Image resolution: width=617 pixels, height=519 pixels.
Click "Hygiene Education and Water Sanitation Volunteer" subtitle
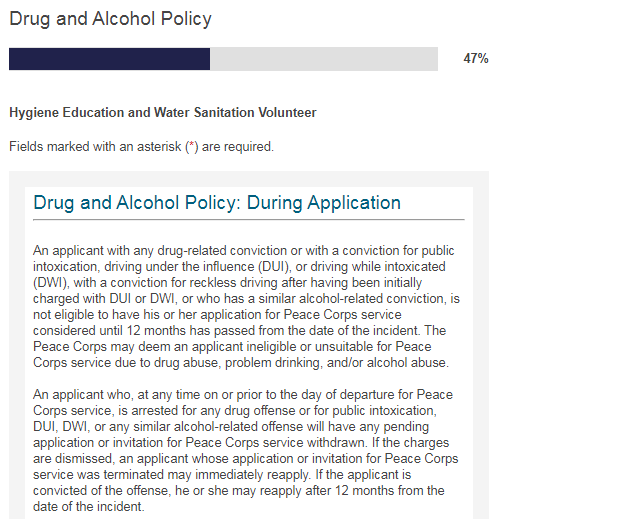point(162,113)
